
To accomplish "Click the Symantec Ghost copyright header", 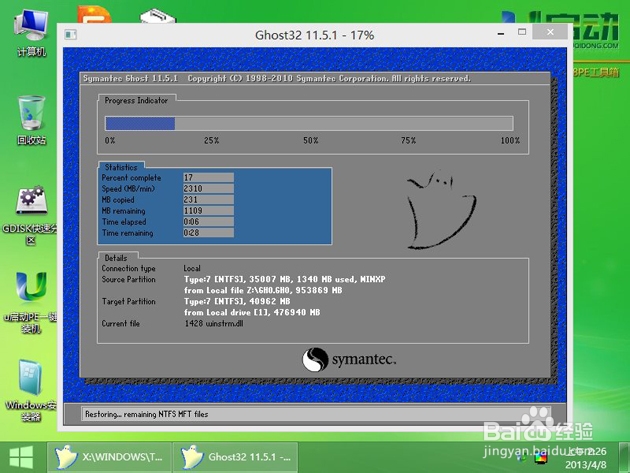I will click(x=277, y=78).
